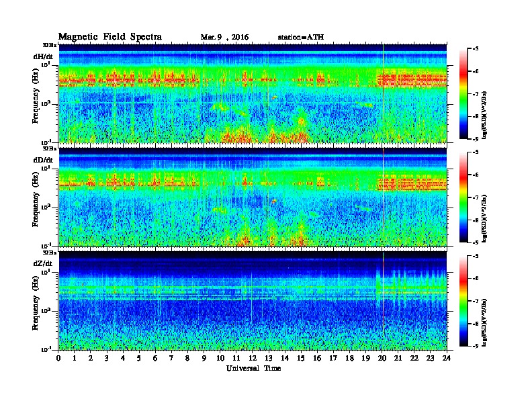This screenshot has height=411, width=532.
Task: Click the log(PSD) label beside the dH/dt color scale
Action: coord(485,115)
